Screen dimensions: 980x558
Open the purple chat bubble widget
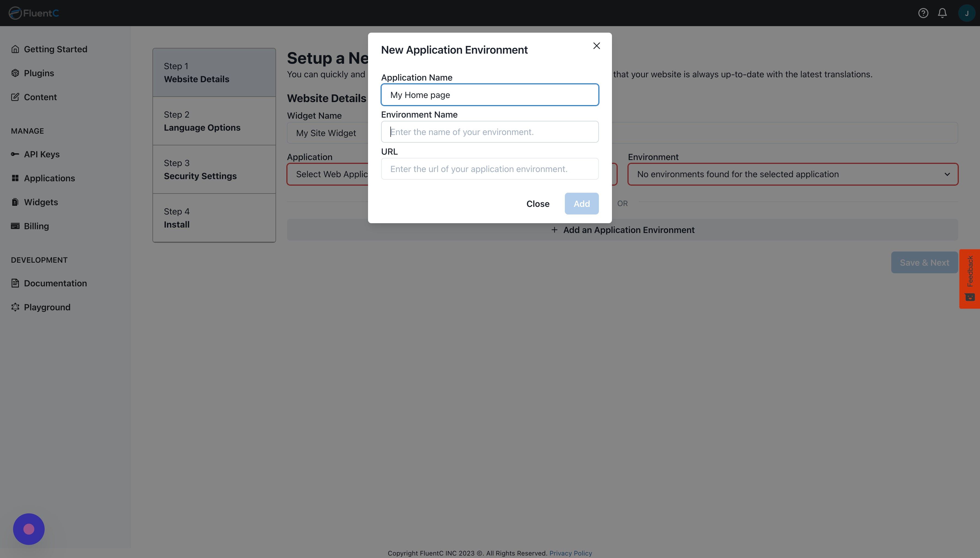click(x=29, y=529)
